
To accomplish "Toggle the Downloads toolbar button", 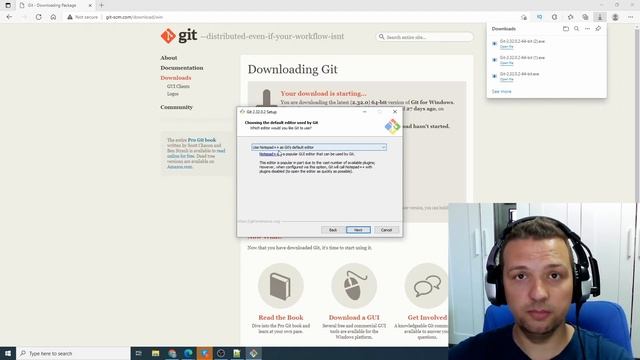I will (600, 17).
